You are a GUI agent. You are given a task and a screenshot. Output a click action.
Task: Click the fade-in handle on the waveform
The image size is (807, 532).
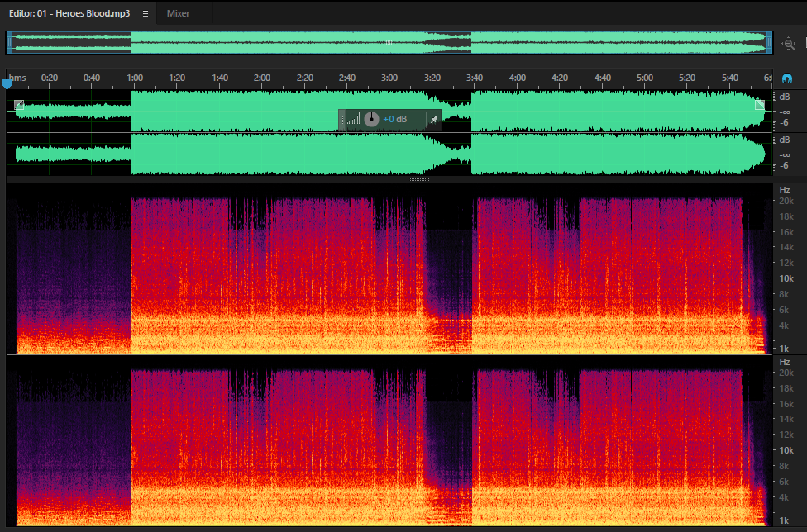19,105
